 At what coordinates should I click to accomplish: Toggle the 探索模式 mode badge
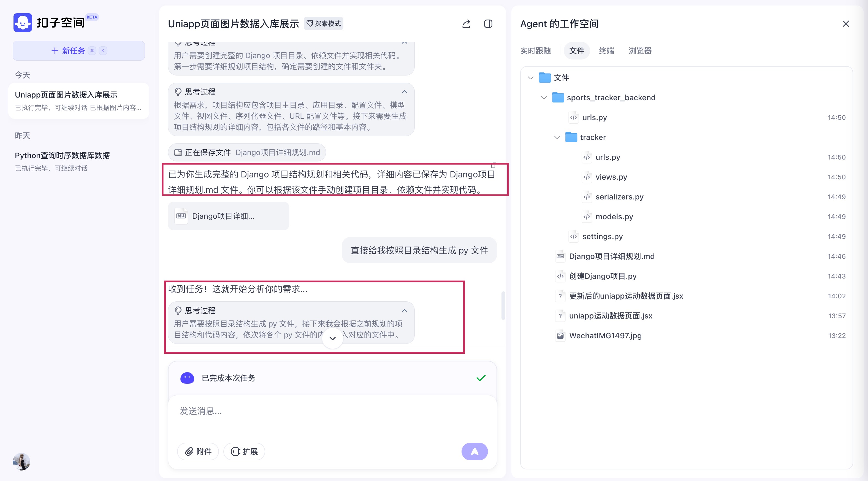coord(324,24)
